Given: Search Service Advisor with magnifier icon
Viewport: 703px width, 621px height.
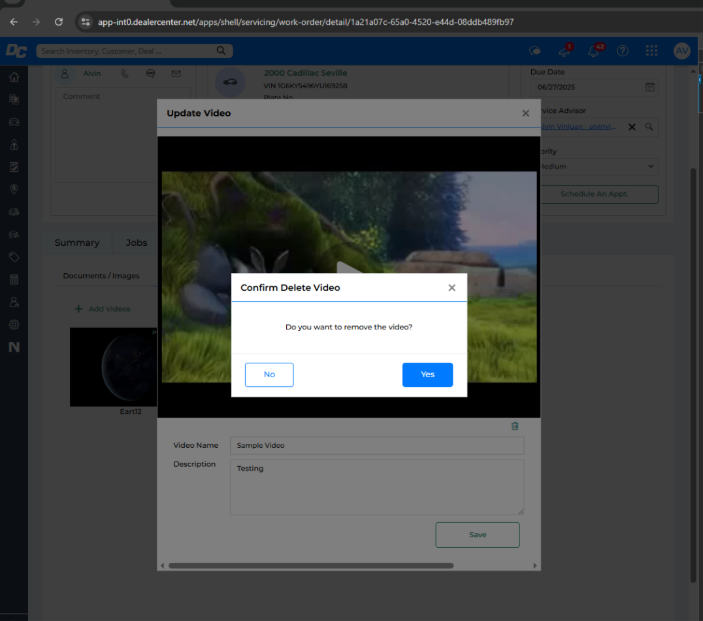Looking at the screenshot, I should coord(649,127).
